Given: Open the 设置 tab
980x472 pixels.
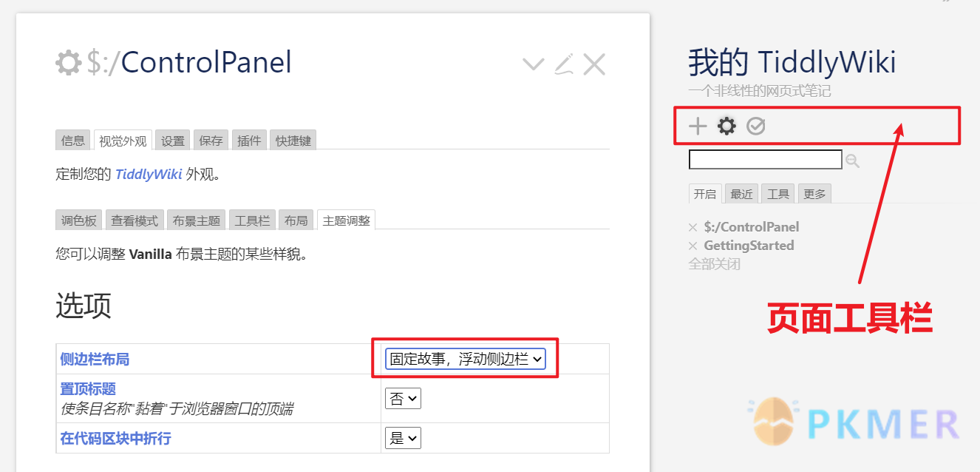Looking at the screenshot, I should click(x=173, y=140).
